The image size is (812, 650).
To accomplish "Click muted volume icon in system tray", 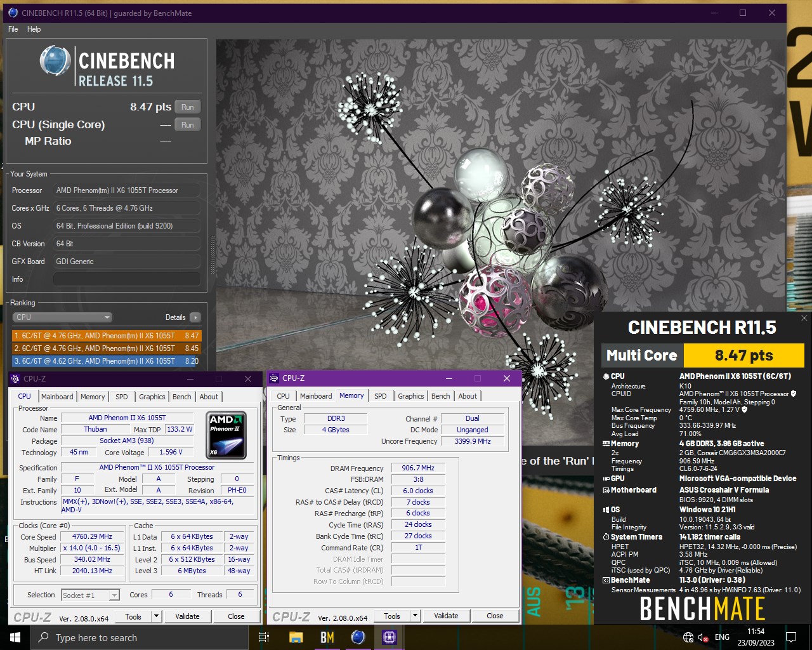I will [703, 637].
